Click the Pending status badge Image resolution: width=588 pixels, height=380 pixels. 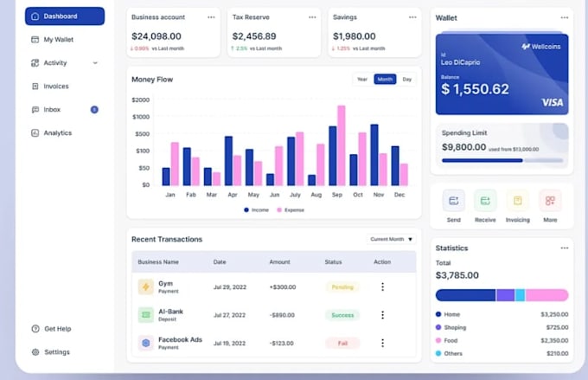click(342, 287)
